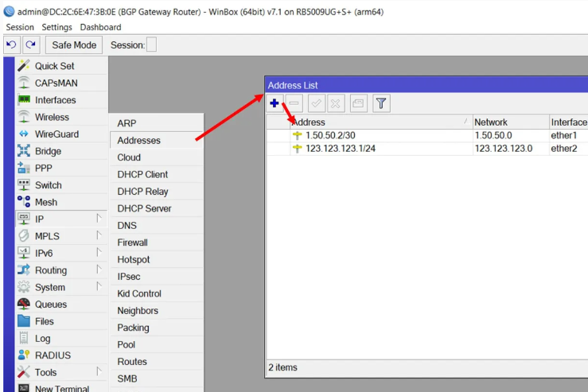
Task: Open Firewall submenu entry
Action: click(x=157, y=243)
